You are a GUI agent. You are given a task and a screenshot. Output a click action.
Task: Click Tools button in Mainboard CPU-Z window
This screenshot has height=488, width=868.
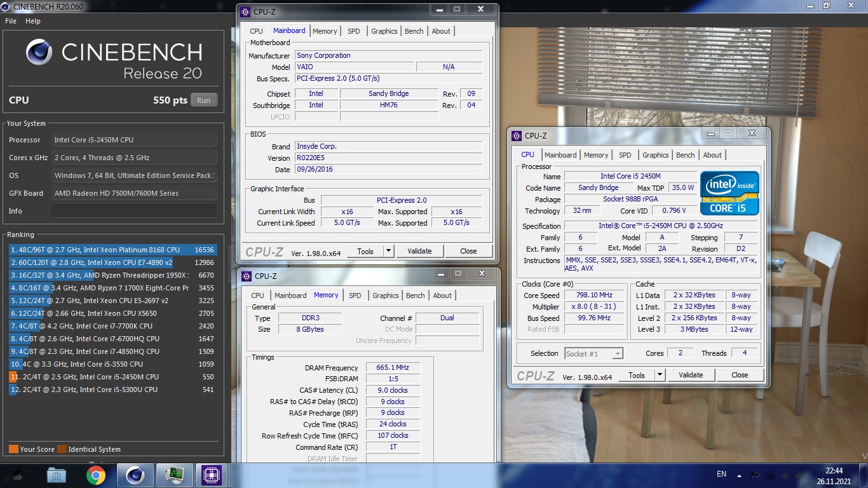click(365, 251)
